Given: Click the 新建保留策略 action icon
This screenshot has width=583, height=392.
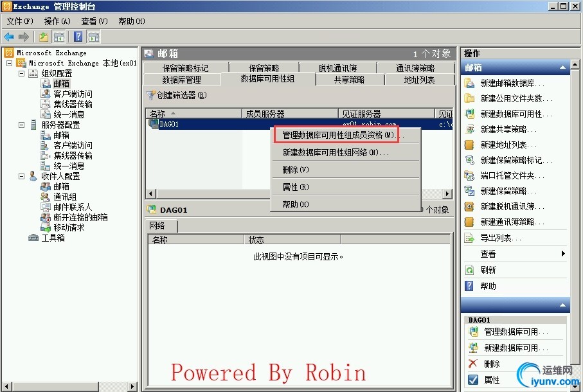Looking at the screenshot, I should pyautogui.click(x=469, y=191).
